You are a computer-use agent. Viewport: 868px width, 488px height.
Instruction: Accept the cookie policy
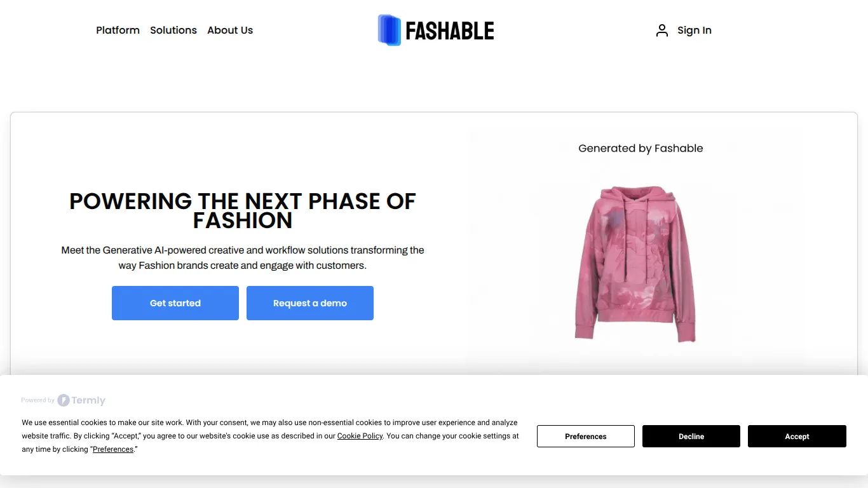tap(797, 437)
